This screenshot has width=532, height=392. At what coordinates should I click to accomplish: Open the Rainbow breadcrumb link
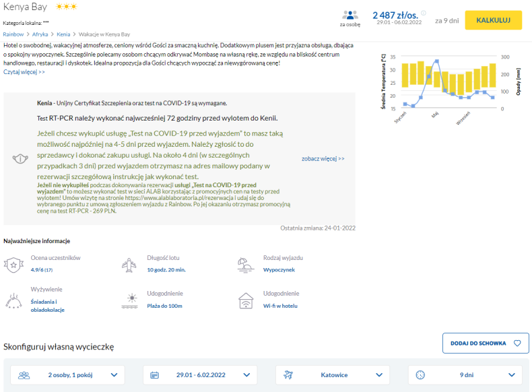coord(13,34)
